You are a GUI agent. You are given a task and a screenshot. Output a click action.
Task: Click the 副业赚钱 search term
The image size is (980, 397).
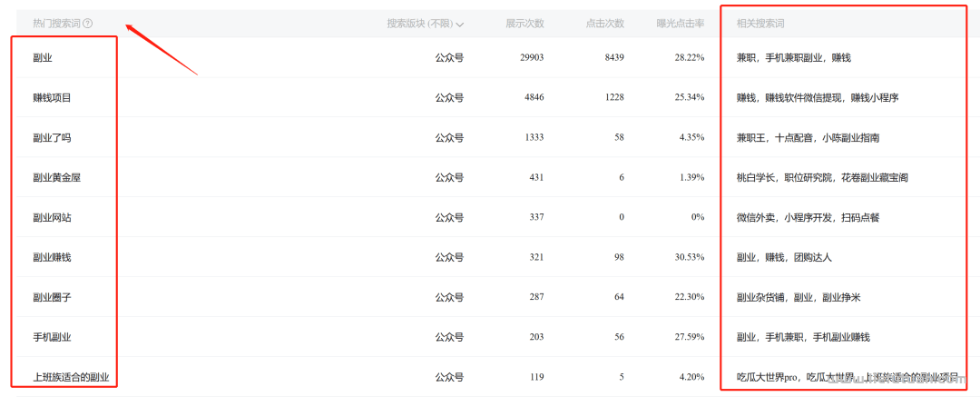[x=52, y=257]
